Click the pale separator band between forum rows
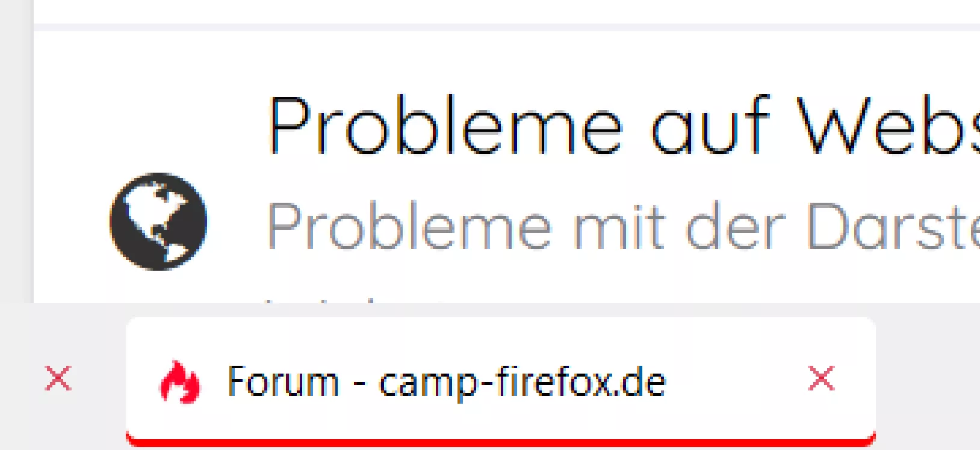980x450 pixels. click(506, 27)
